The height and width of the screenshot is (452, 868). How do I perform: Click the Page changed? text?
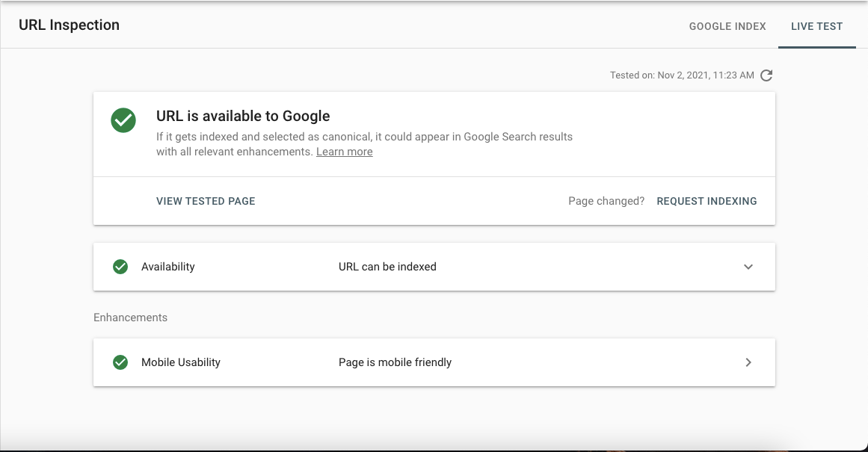(606, 201)
